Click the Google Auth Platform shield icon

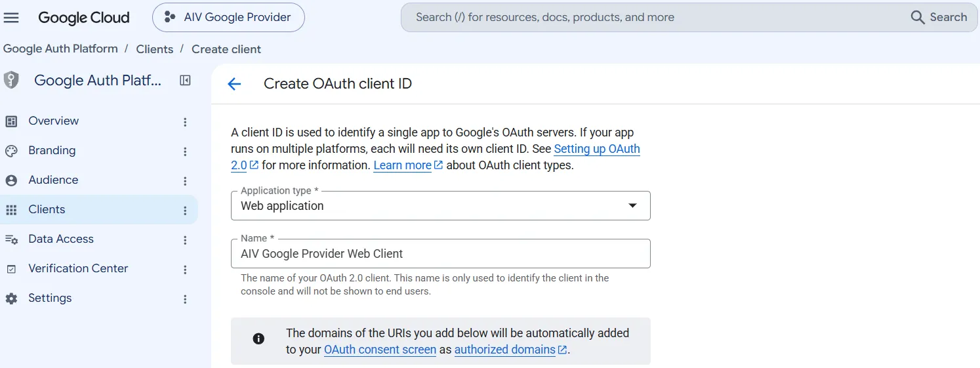[x=11, y=80]
